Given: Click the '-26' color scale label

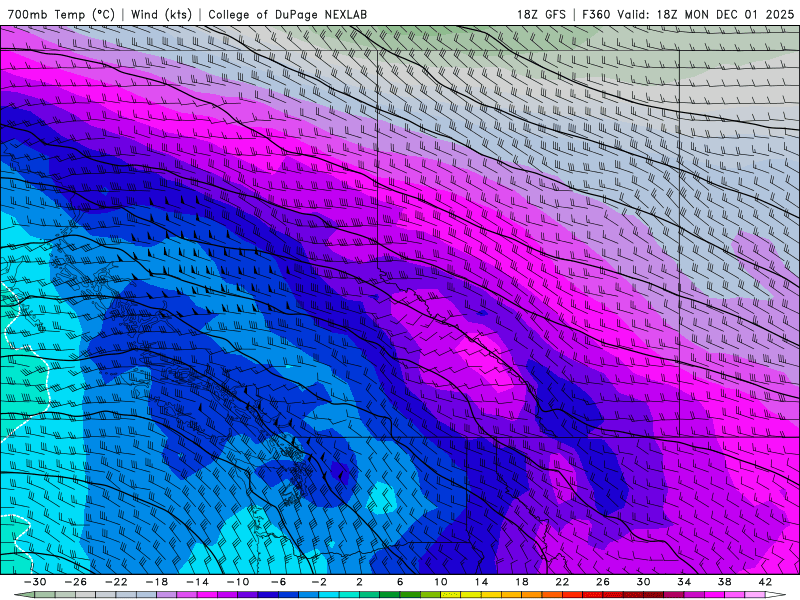Looking at the screenshot, I should tap(76, 582).
